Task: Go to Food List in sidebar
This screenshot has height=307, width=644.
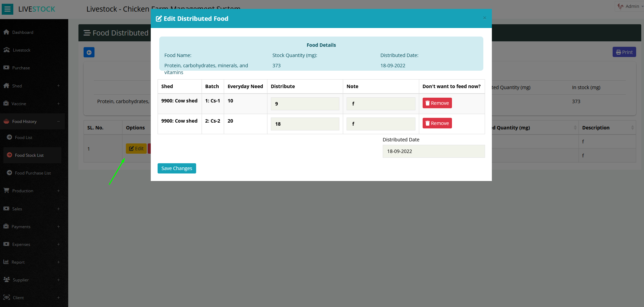Action: pyautogui.click(x=24, y=138)
